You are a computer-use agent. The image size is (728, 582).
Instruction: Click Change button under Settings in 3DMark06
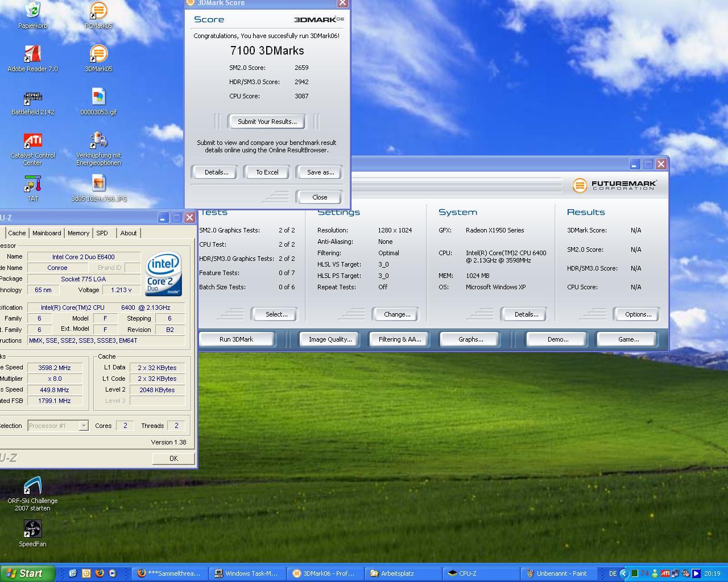tap(396, 314)
